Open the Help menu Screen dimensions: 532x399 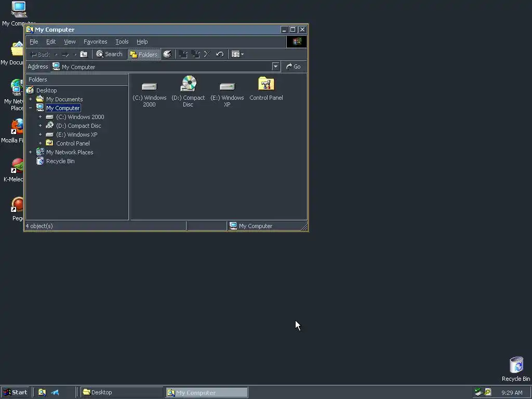click(142, 42)
